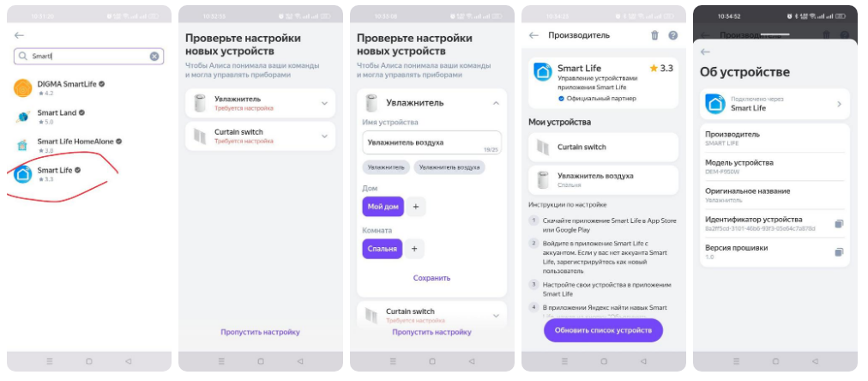Expand Увлажнитель settings requiring setup
868x381 pixels.
coord(260,103)
